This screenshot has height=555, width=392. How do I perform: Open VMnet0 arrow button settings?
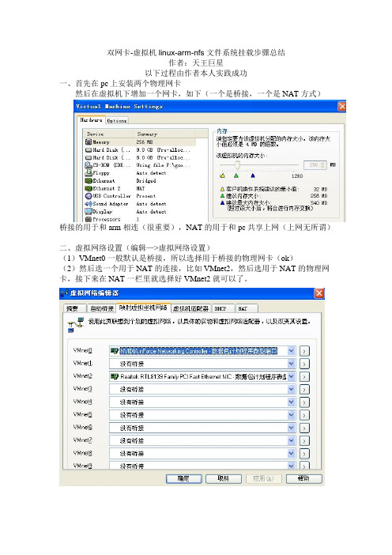tap(304, 351)
